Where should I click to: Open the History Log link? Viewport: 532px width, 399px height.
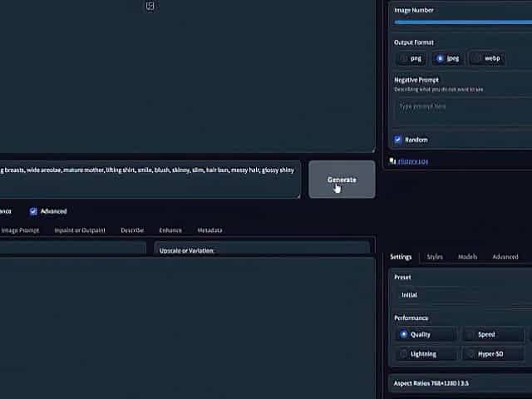[413, 160]
